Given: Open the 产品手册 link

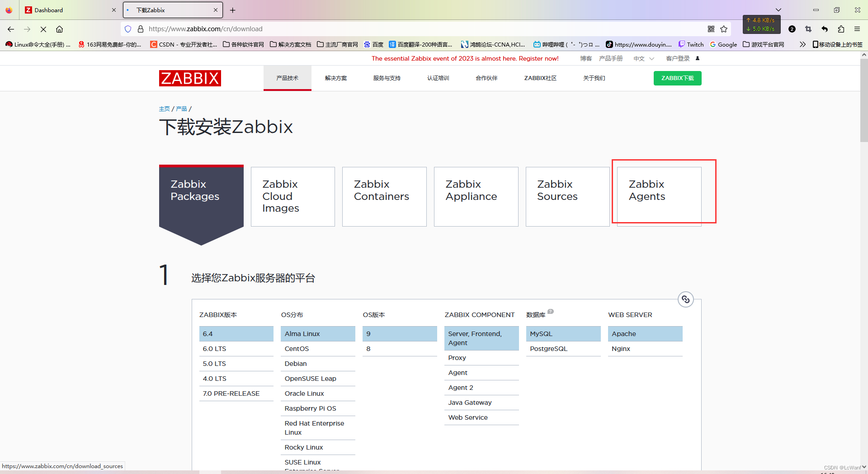Looking at the screenshot, I should [x=611, y=58].
